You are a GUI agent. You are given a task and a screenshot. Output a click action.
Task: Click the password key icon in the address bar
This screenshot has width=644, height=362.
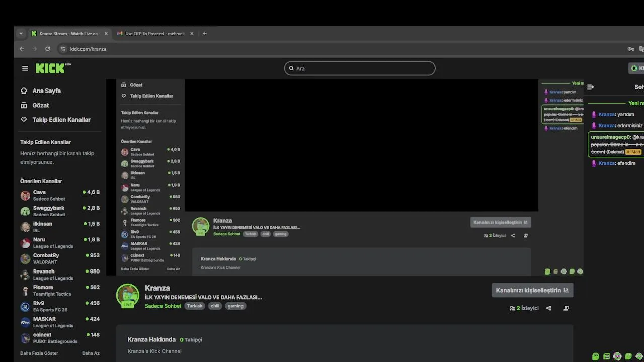click(631, 49)
